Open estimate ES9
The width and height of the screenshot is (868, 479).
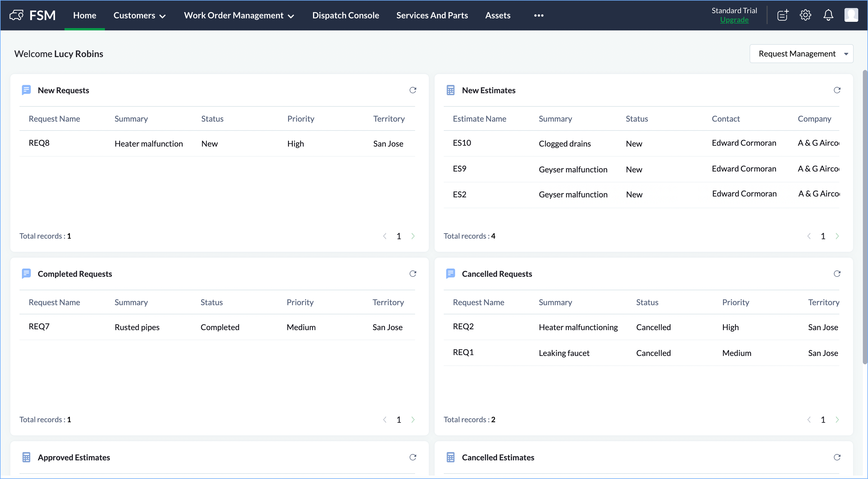click(459, 169)
